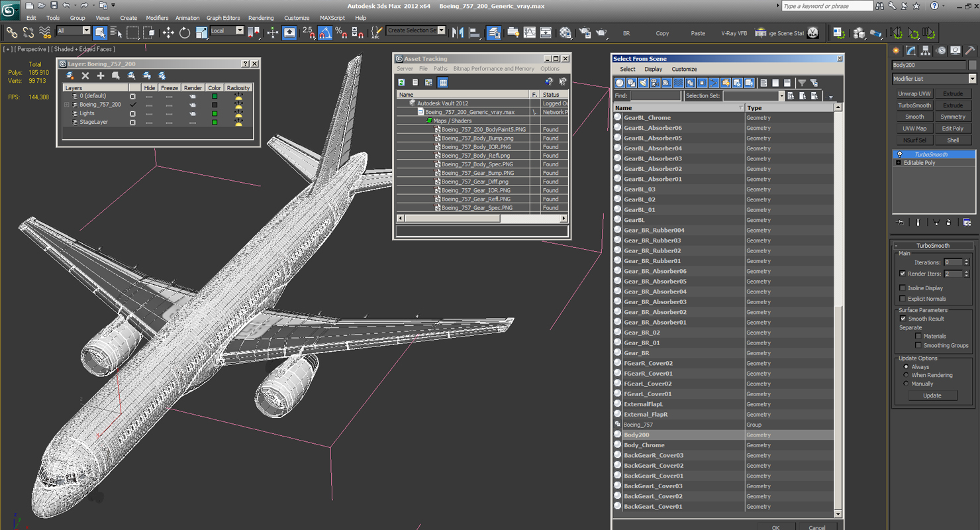Open Select by Name tool
The width and height of the screenshot is (980, 530).
coord(116,32)
